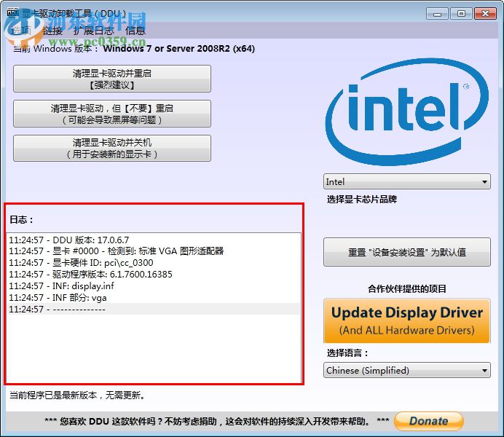Select log line INF: display.inf

[154, 286]
